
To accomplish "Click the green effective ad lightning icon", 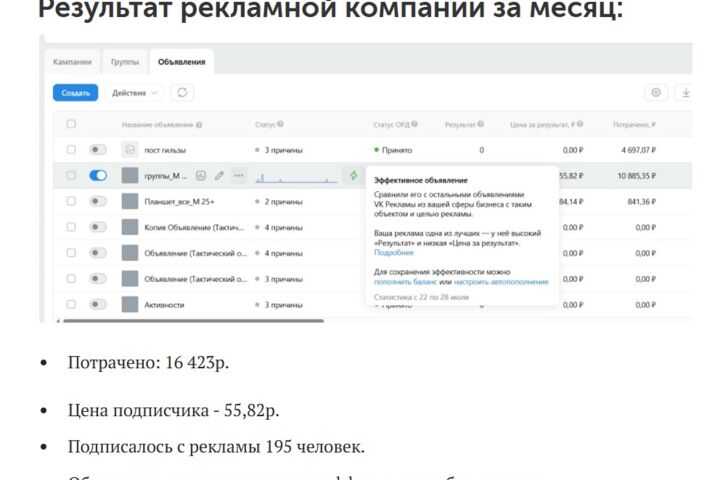I will [x=354, y=175].
